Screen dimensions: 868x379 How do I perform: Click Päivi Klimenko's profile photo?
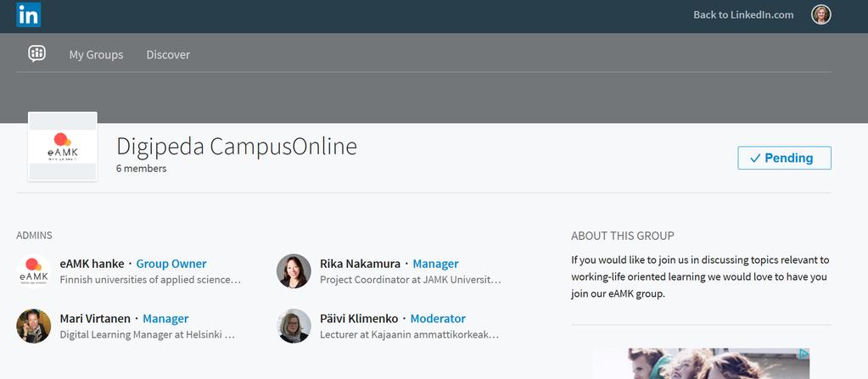pos(294,326)
